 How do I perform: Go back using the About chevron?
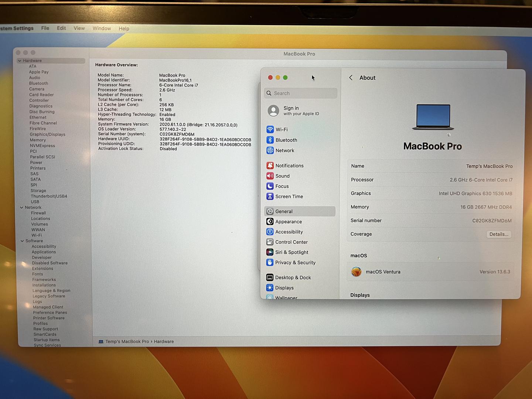click(351, 78)
